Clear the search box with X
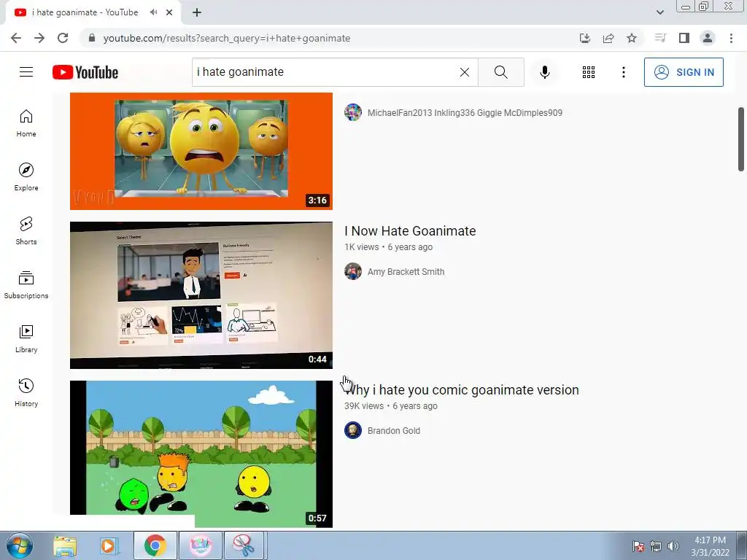Screen dimensions: 747x560 [x=465, y=72]
